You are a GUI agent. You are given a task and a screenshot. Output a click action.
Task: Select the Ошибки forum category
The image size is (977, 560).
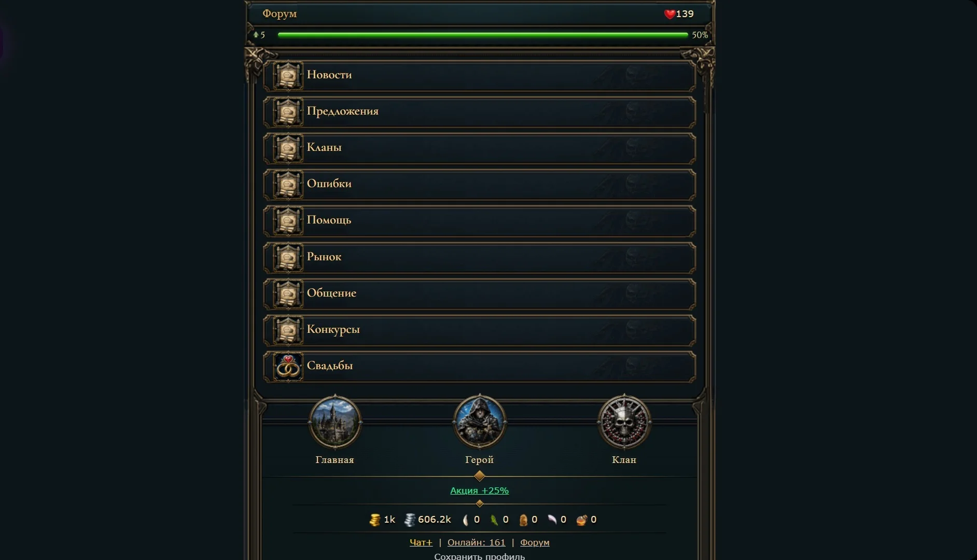pos(479,185)
